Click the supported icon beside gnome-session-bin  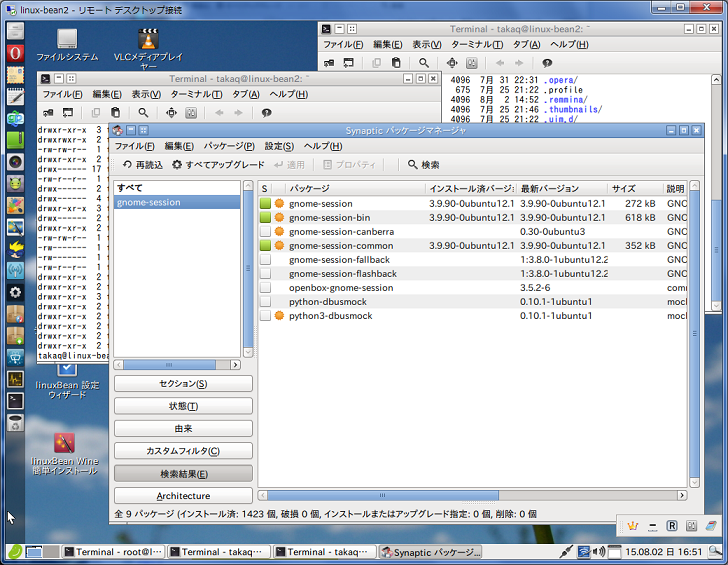pos(279,217)
